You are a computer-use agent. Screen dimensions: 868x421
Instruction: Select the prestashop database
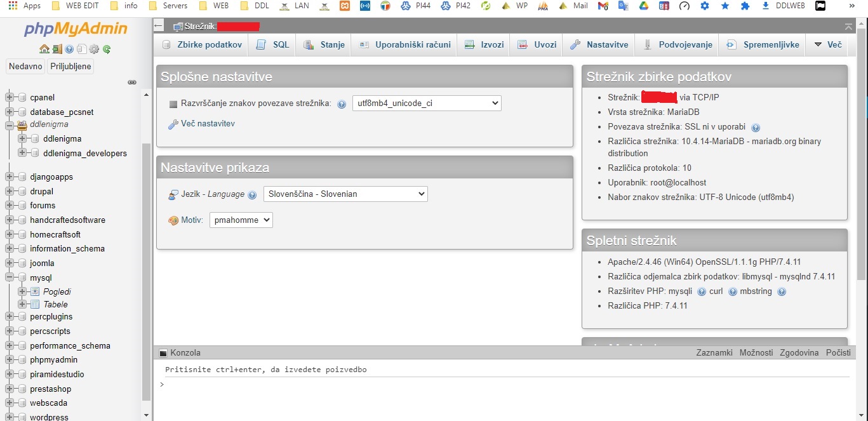pyautogui.click(x=50, y=389)
